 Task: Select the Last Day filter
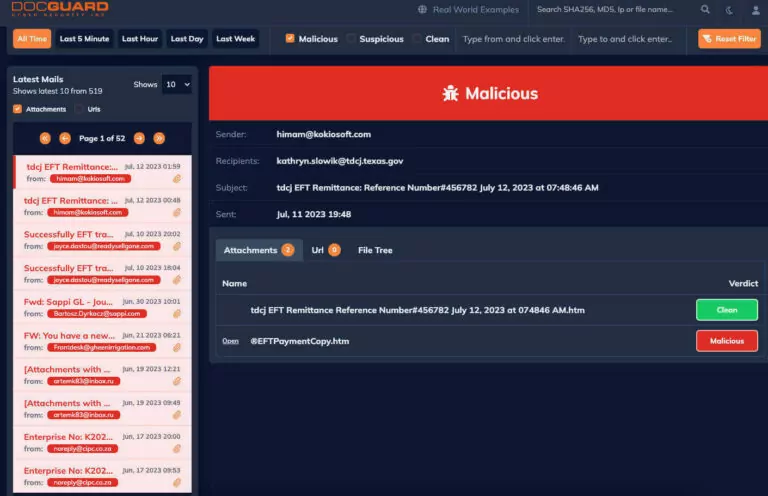click(187, 39)
